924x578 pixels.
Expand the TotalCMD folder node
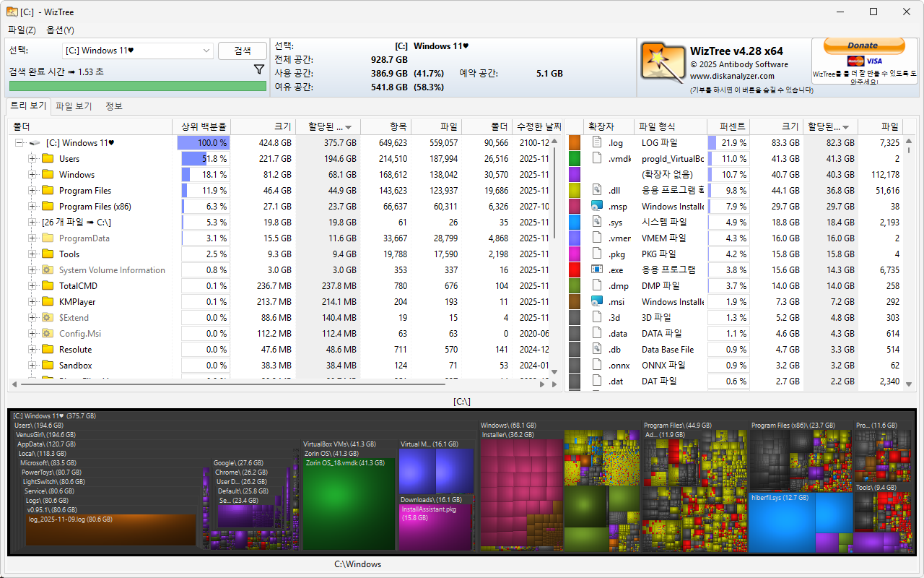[32, 286]
